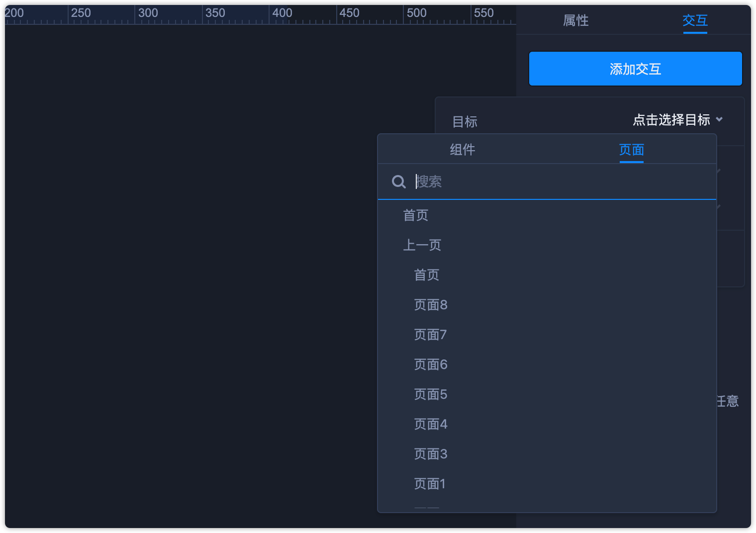Select the 组件 tab in popup

[463, 150]
